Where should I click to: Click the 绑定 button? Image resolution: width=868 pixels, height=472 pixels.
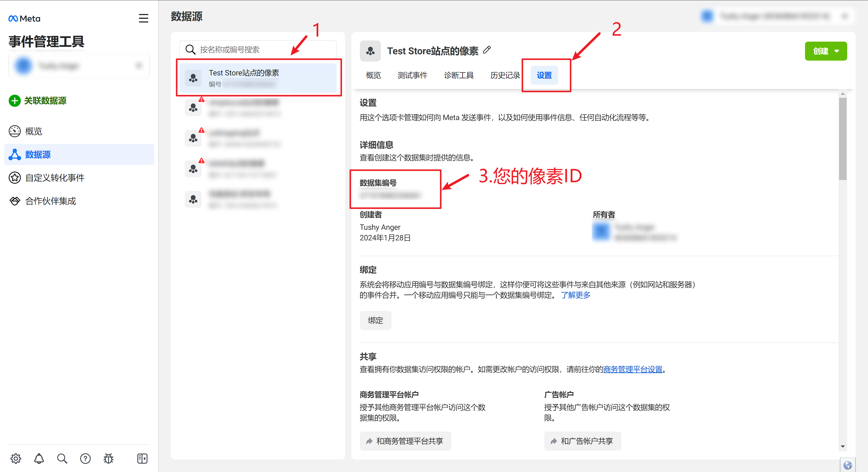375,320
